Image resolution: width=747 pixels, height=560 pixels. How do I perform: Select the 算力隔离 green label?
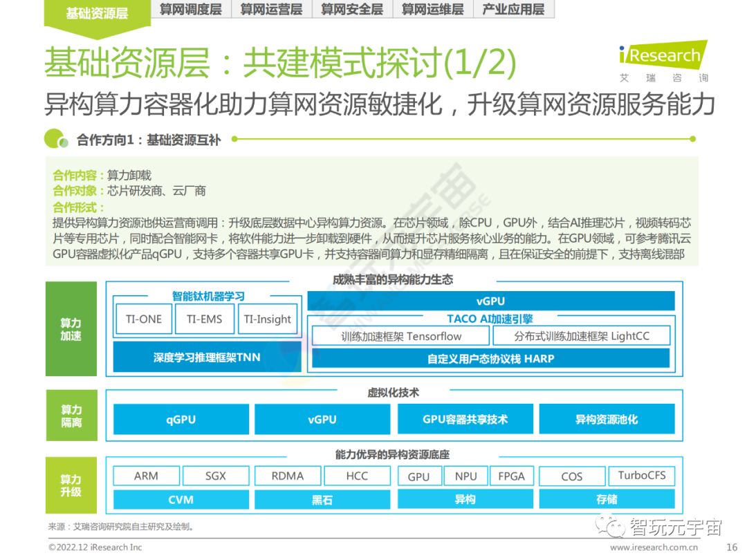pos(71,416)
